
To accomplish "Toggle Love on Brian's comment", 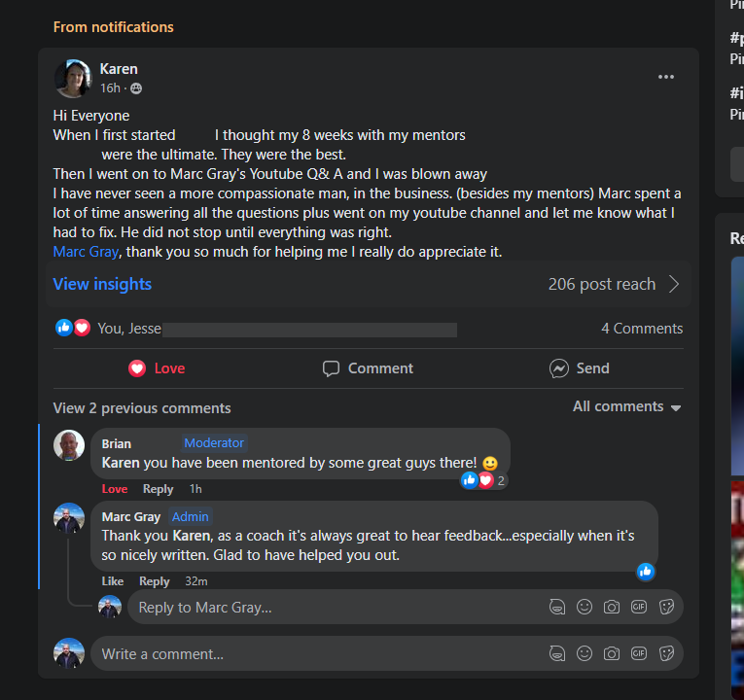I will point(115,489).
